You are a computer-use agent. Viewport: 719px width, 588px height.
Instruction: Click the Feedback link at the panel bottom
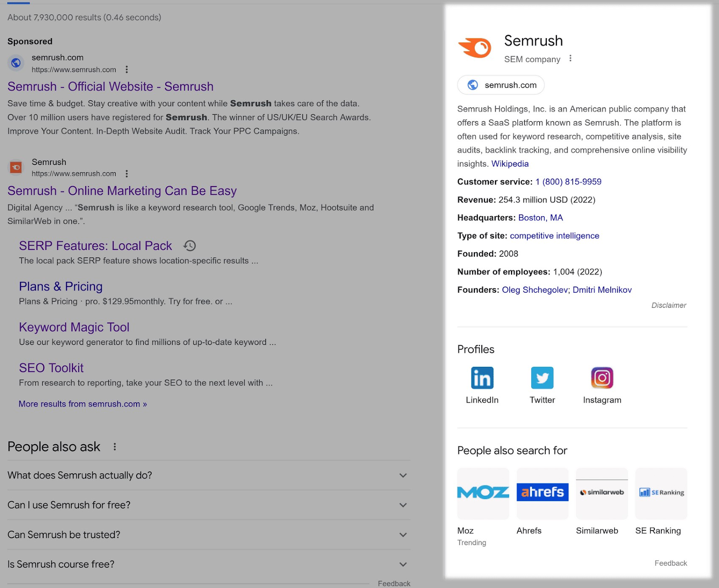(x=670, y=563)
